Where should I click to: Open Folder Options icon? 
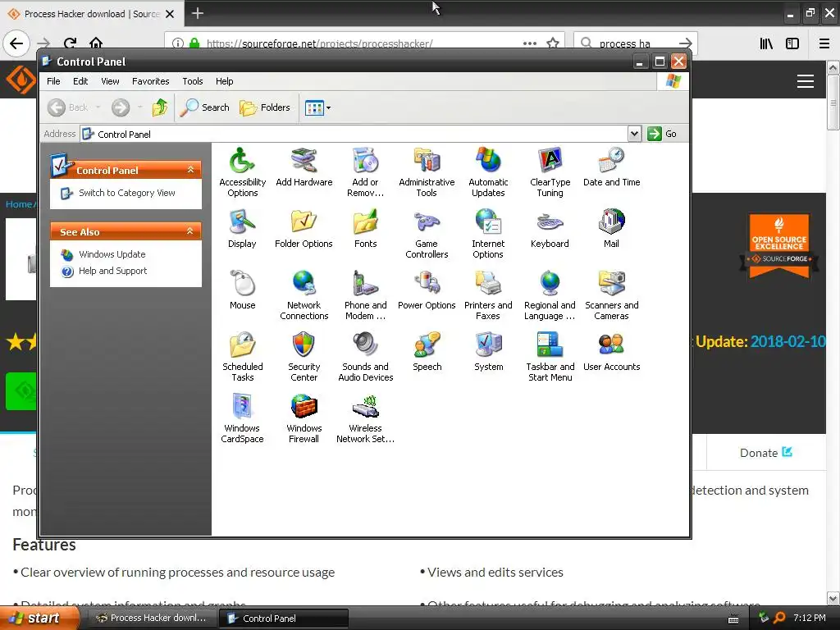tap(304, 229)
